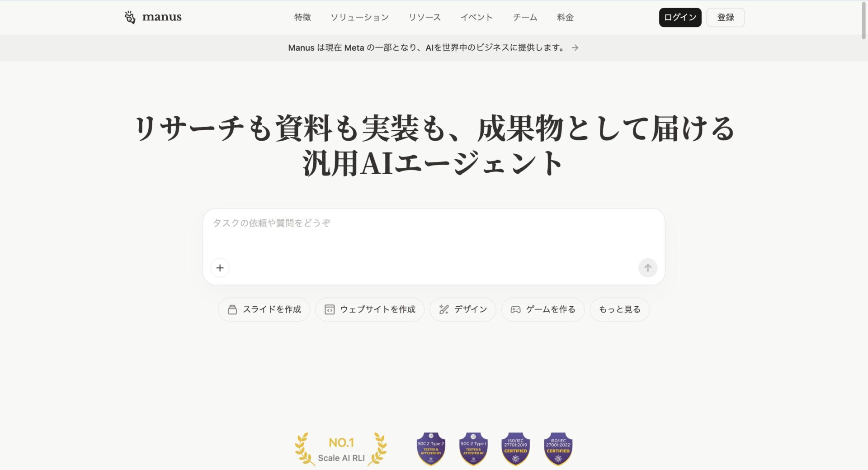868x470 pixels.
Task: Open the 料金 pricing page
Action: 565,17
